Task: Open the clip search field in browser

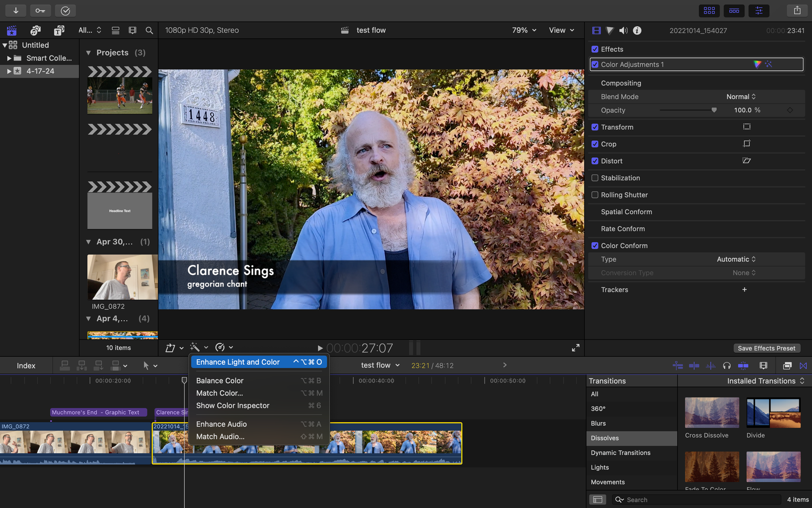Action: pos(149,30)
